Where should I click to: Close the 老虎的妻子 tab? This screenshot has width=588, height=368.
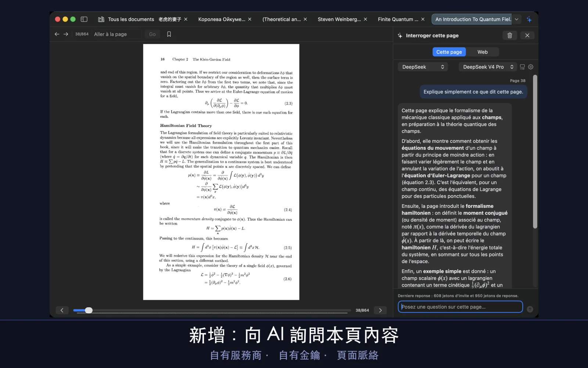[186, 19]
